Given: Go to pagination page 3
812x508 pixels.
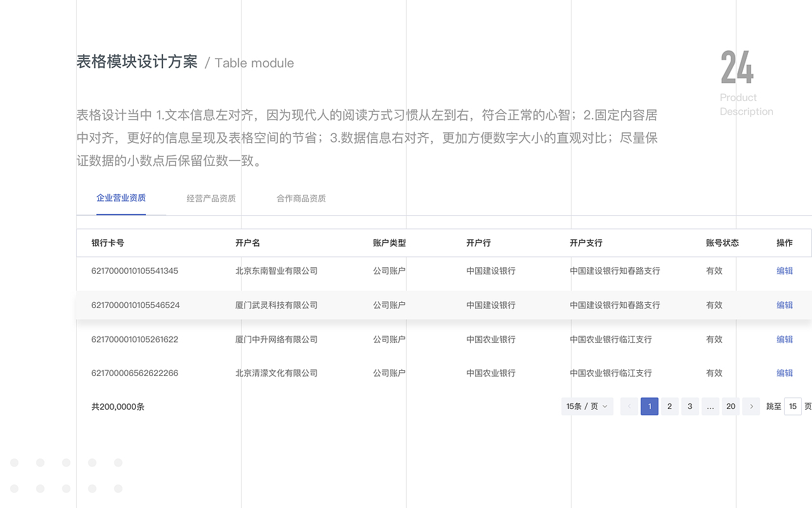Looking at the screenshot, I should pyautogui.click(x=690, y=406).
